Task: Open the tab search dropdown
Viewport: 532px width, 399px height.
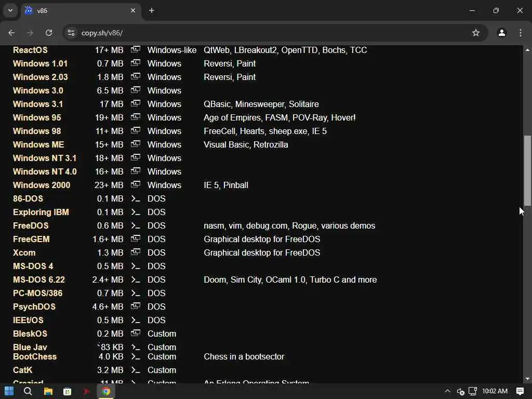Action: coord(10,10)
